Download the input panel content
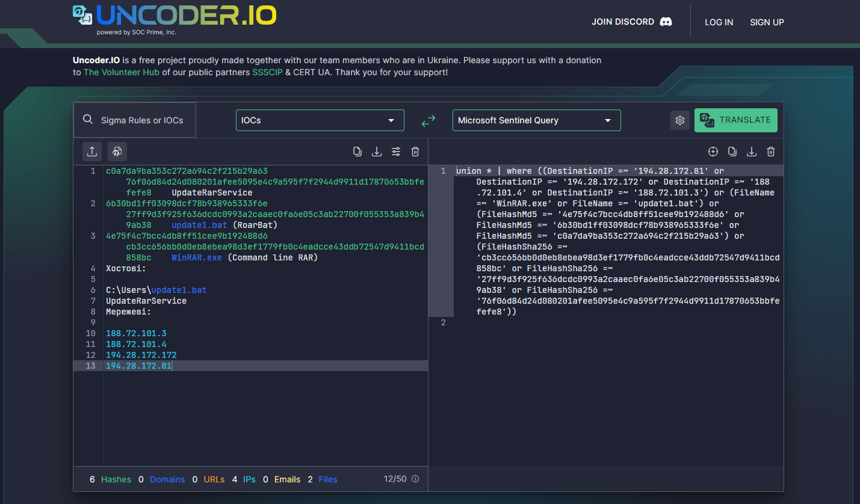 377,152
